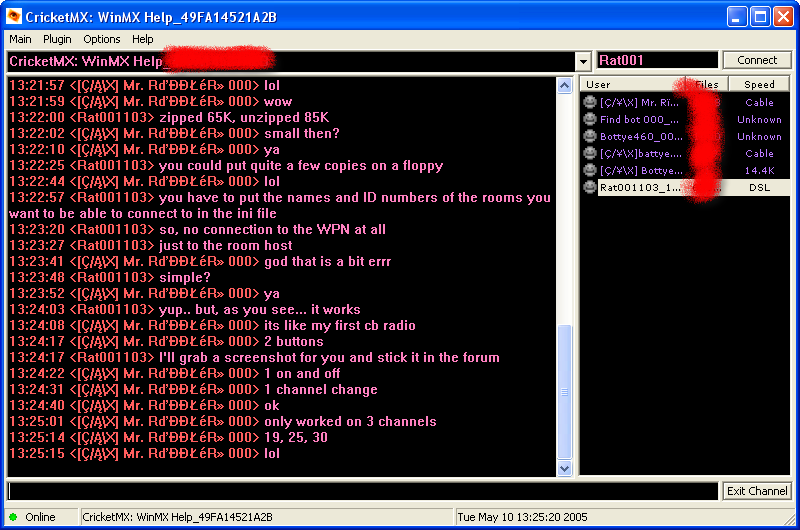Sort user list by Files column
Viewport: 800px width, 530px height.
click(706, 84)
